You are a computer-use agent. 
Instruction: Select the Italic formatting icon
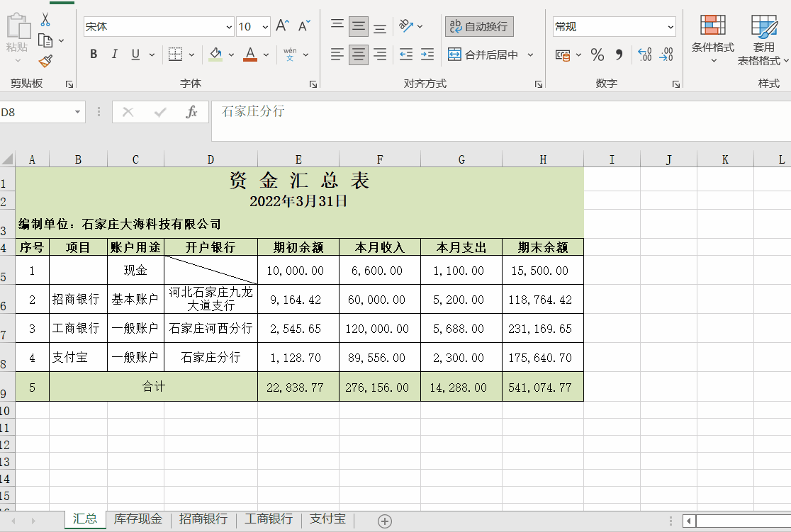113,54
